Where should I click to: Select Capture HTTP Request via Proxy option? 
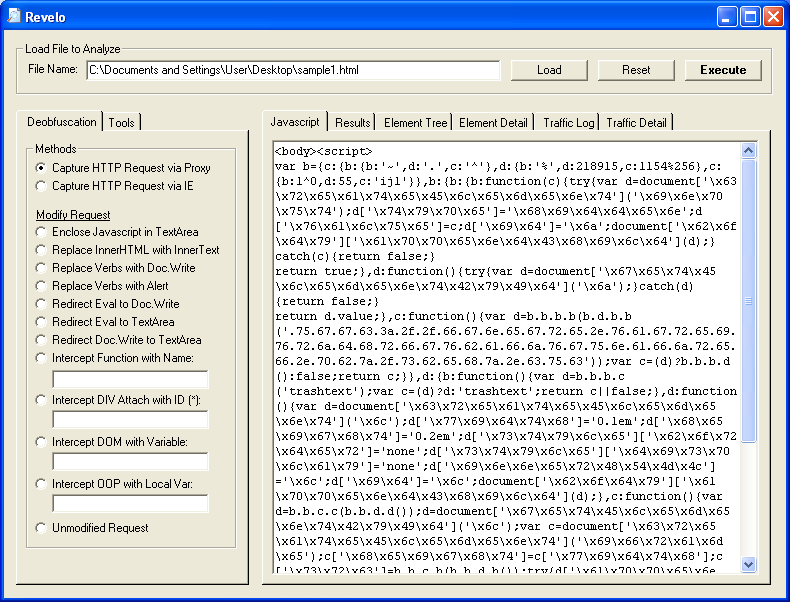pos(41,168)
